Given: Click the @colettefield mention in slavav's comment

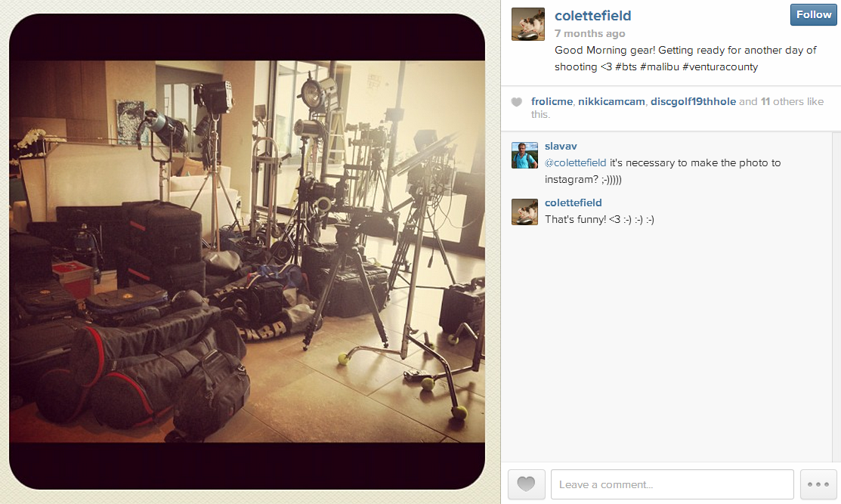Looking at the screenshot, I should point(576,162).
